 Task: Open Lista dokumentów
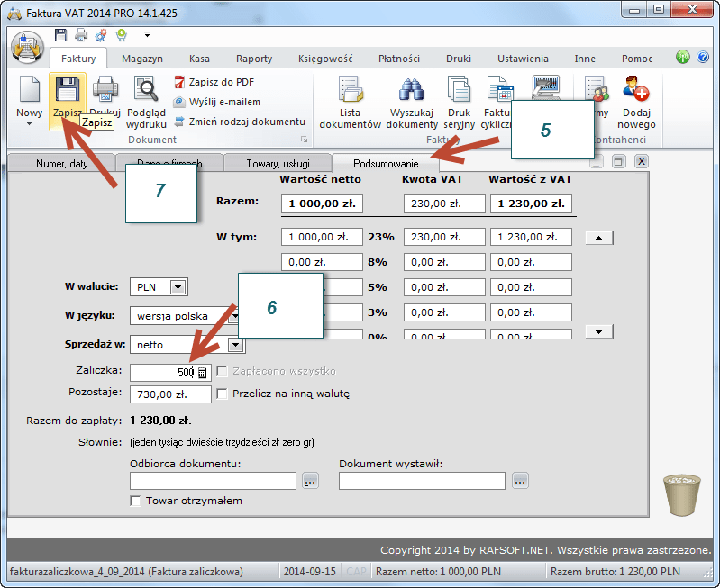350,103
